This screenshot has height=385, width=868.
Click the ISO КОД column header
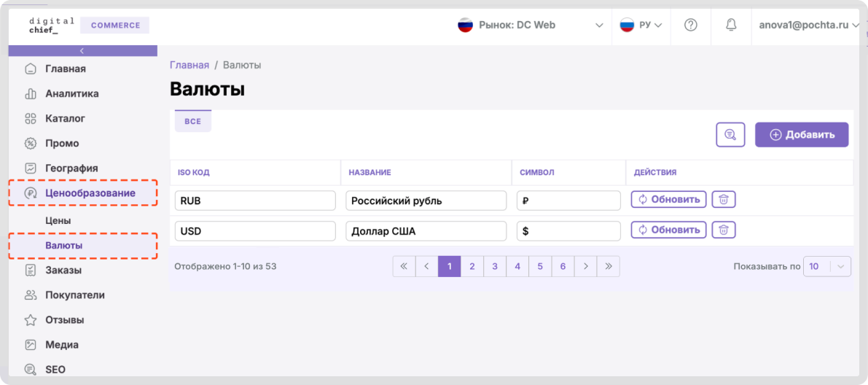pos(194,172)
